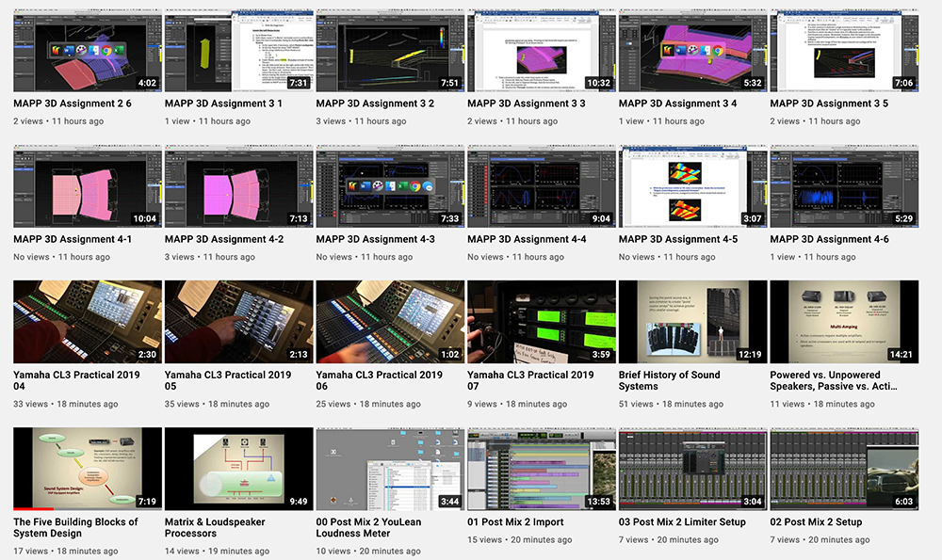Play the Yamaha CL3 Practical 2019 04 thumbnail
942x560 pixels.
87,322
